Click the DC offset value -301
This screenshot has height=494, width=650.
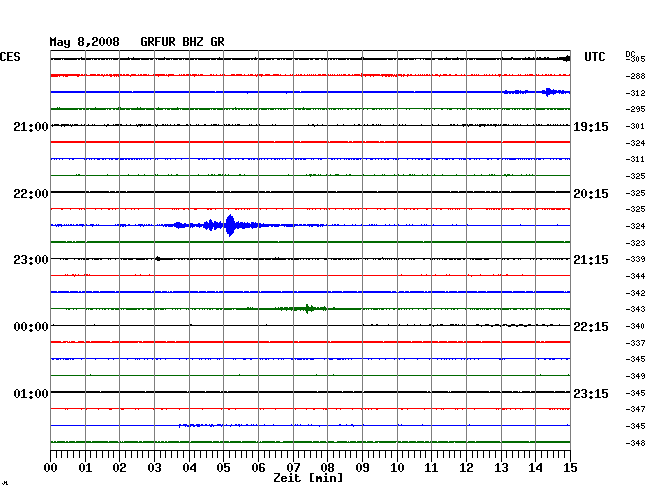point(635,126)
